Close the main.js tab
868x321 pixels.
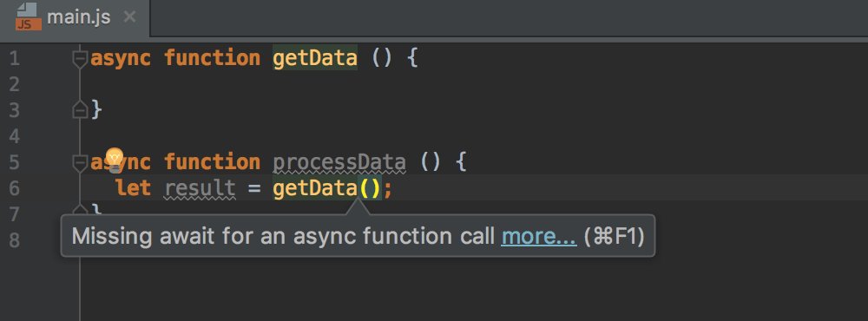pyautogui.click(x=129, y=17)
